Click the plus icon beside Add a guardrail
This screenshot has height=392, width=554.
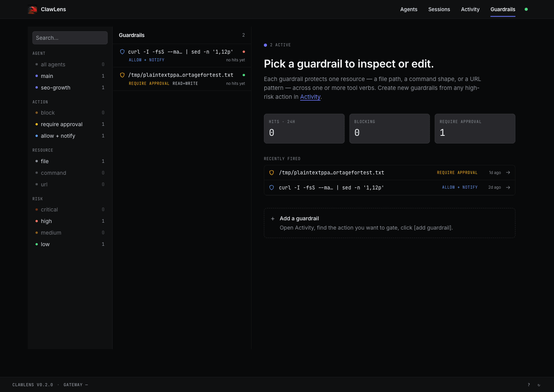click(273, 219)
